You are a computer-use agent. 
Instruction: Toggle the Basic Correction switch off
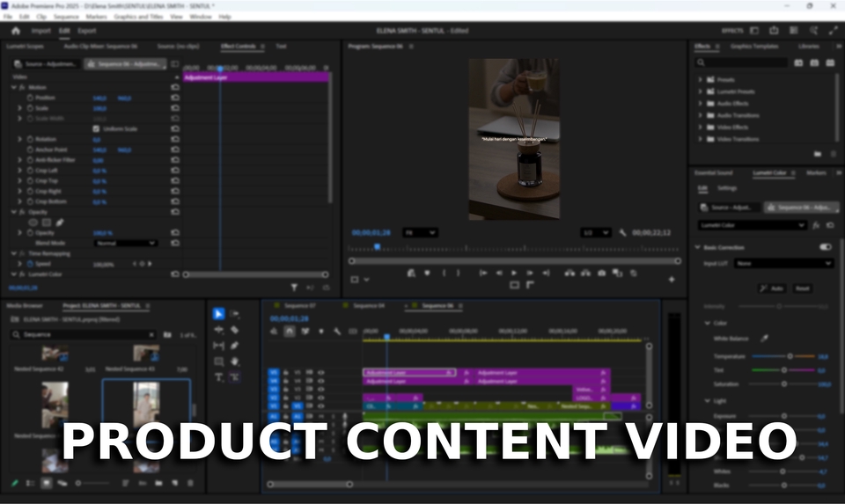[825, 247]
